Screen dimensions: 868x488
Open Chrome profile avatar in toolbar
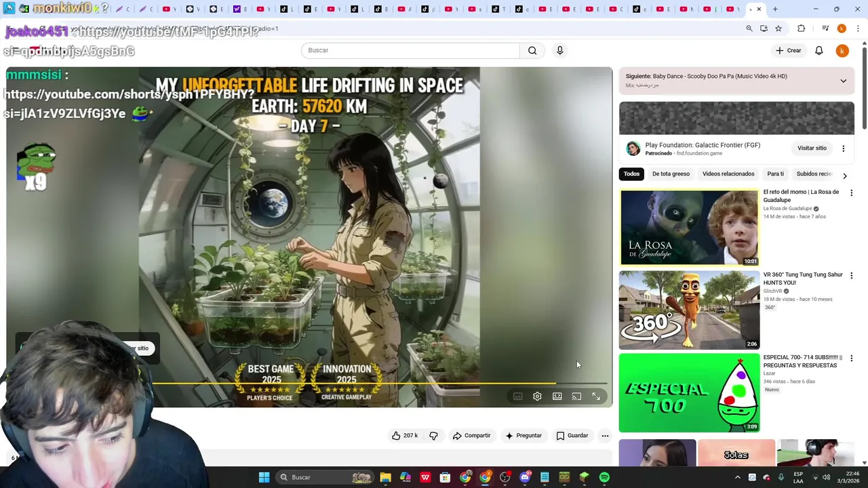pos(842,28)
